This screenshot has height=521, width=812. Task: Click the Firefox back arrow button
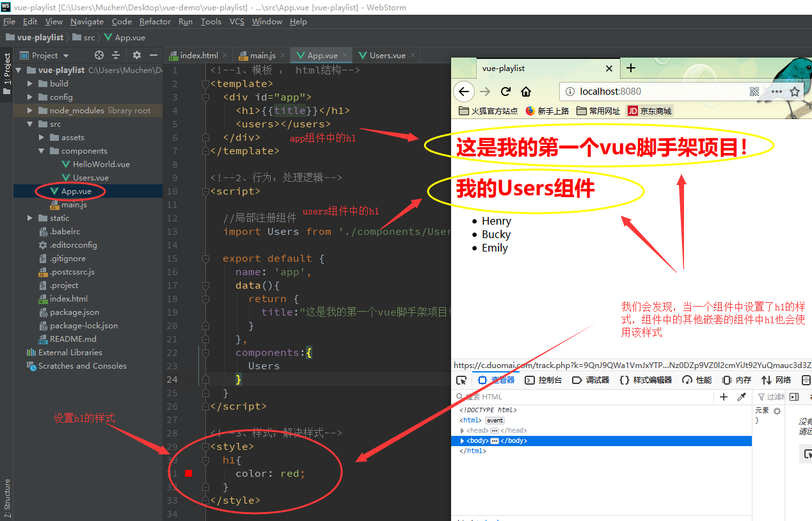pyautogui.click(x=464, y=92)
